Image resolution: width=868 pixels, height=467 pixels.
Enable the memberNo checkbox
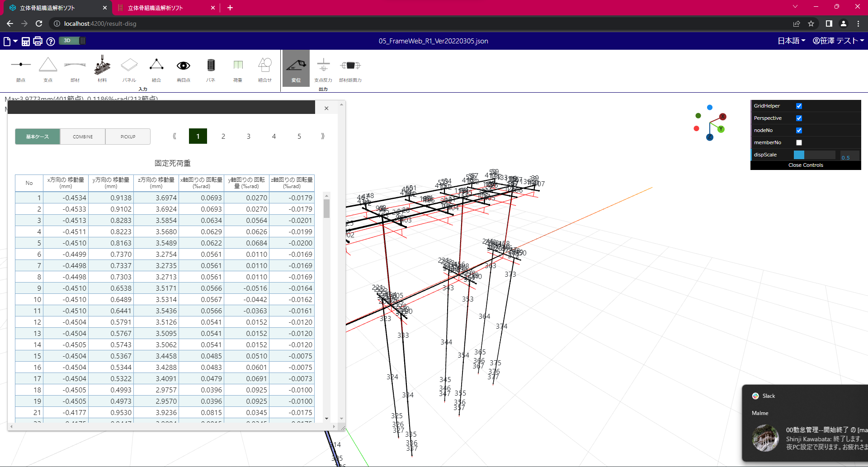(x=799, y=142)
